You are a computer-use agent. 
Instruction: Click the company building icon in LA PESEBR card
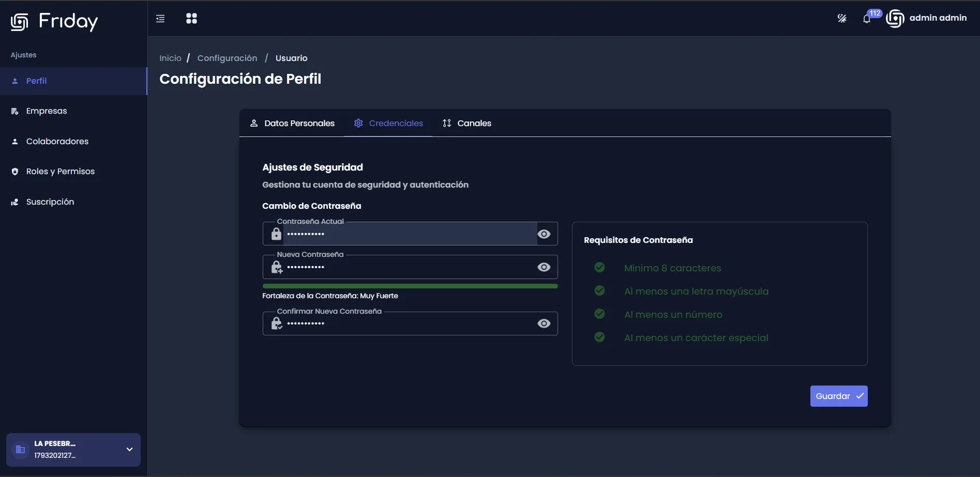pos(21,450)
